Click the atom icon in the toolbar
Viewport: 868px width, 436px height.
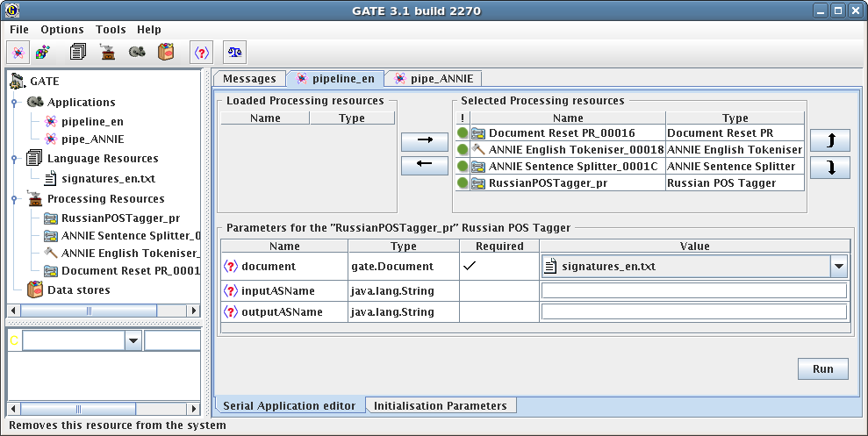click(x=18, y=52)
